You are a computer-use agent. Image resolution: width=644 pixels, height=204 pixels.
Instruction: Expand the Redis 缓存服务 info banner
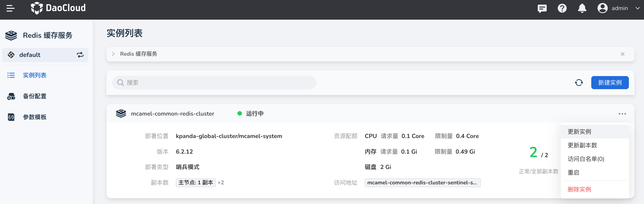113,54
